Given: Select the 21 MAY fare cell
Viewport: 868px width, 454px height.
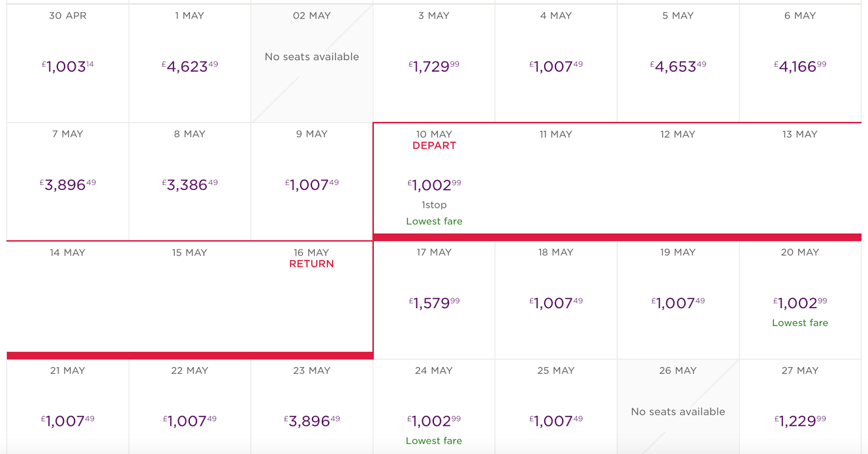Looking at the screenshot, I should tap(68, 407).
